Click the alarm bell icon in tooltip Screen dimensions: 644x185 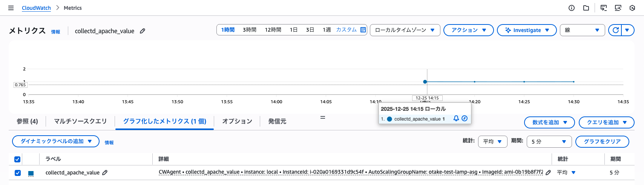(456, 118)
